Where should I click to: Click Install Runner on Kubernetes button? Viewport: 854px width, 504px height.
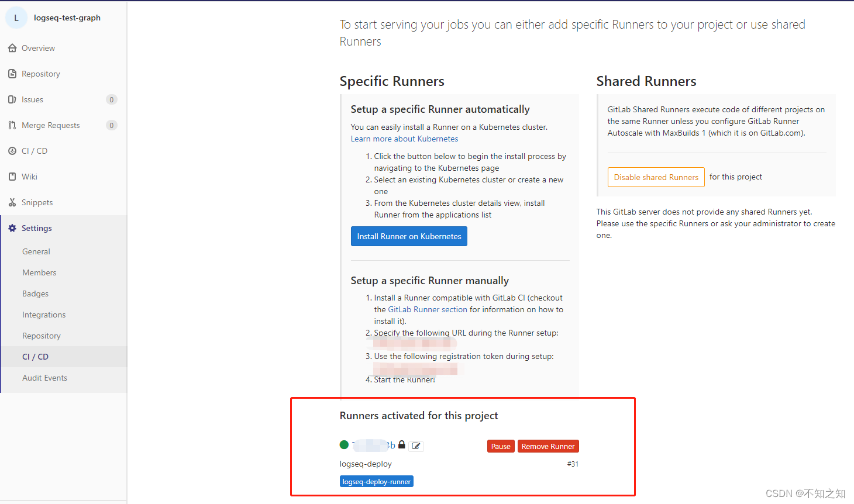tap(409, 236)
